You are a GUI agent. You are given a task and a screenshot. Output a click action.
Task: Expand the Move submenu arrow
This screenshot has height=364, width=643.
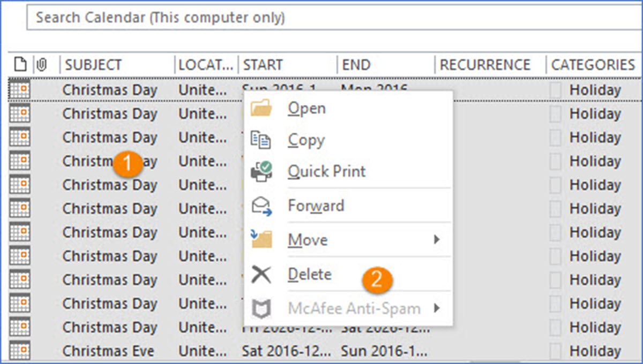437,240
